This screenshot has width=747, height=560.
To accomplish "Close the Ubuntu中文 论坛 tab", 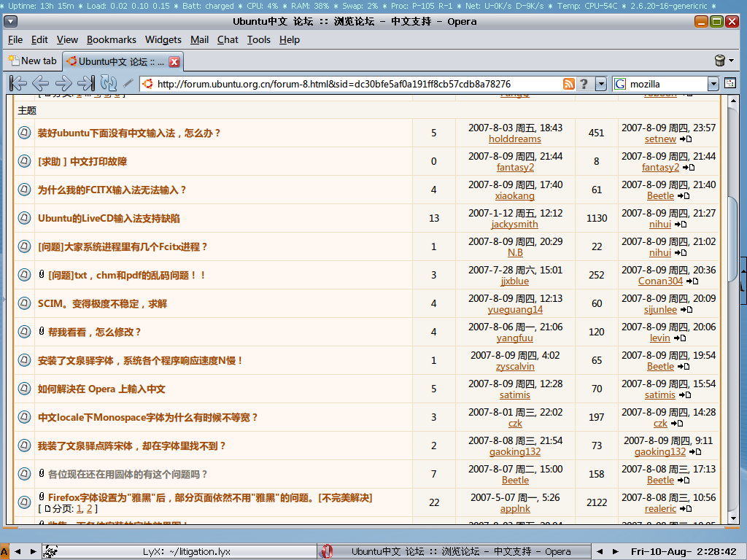I will (174, 61).
